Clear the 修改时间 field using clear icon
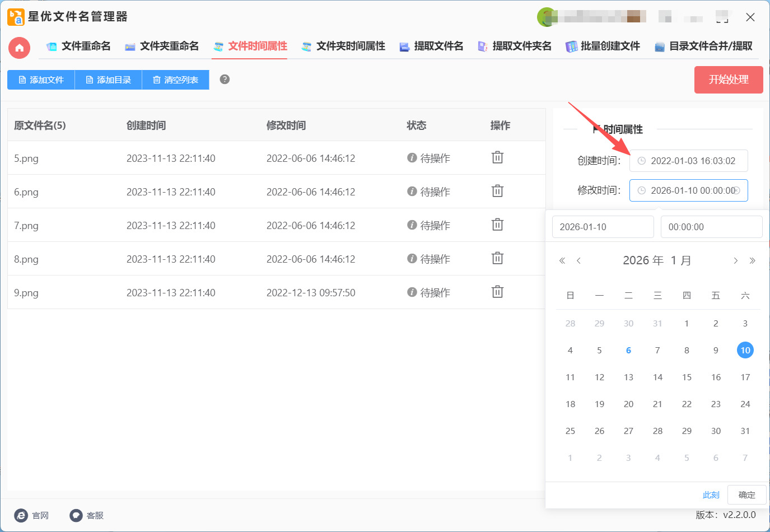This screenshot has width=770, height=532. [736, 190]
